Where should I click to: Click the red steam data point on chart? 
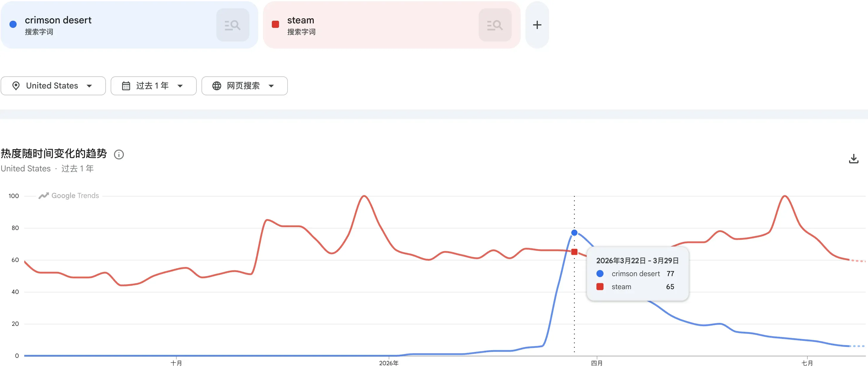[575, 252]
